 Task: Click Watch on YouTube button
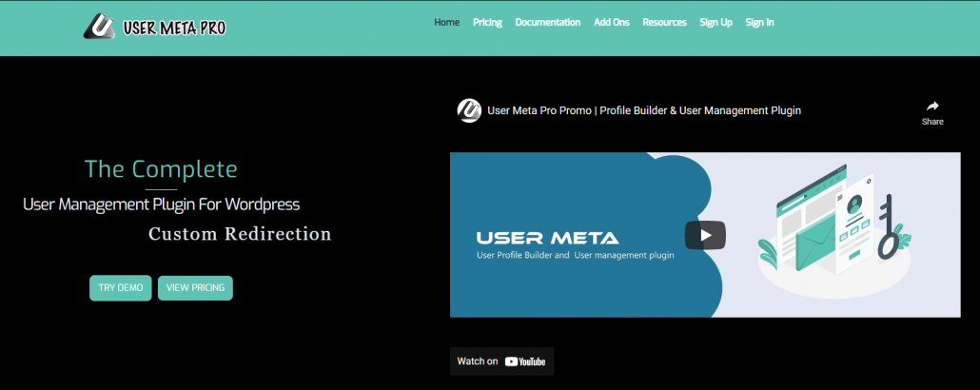coord(501,361)
